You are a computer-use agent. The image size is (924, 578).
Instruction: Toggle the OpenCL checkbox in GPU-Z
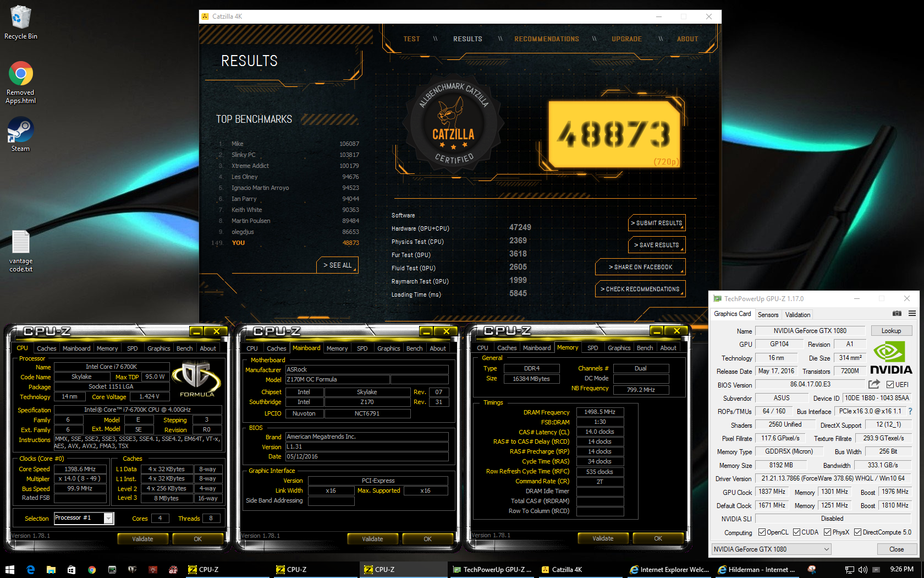[762, 532]
